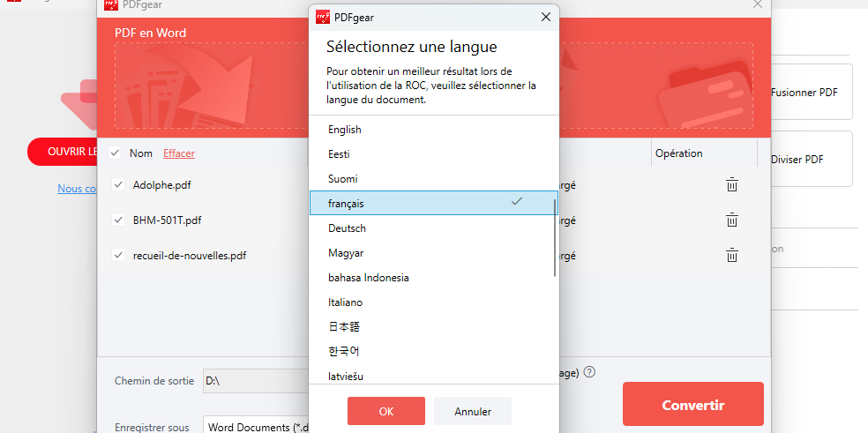868x433 pixels.
Task: Click the recueil-de-nouvelles.pdf file name
Action: click(190, 256)
